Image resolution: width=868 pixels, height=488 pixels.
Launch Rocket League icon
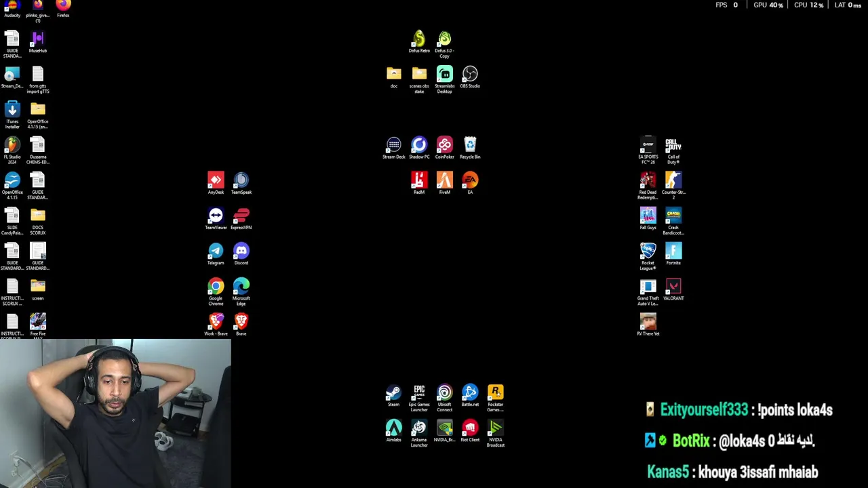point(648,257)
